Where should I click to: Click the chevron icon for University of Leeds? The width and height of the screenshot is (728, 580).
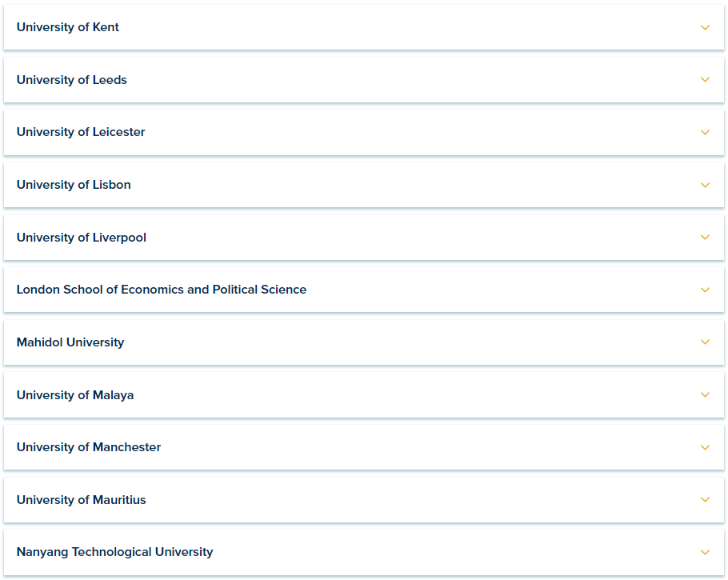coord(705,80)
